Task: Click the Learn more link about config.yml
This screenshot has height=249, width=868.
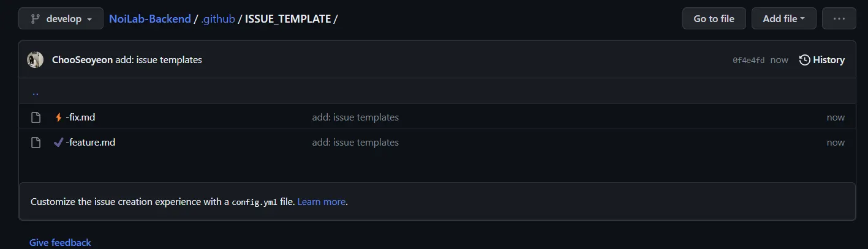Action: coord(321,202)
